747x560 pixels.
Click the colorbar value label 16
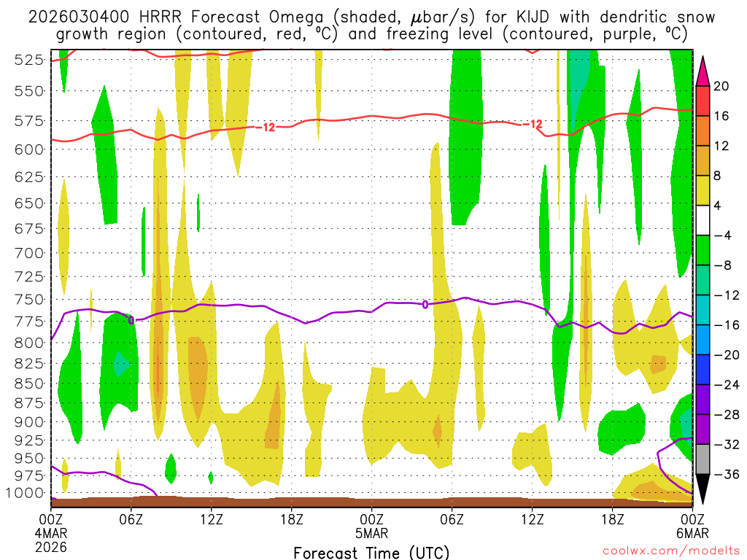tap(721, 116)
